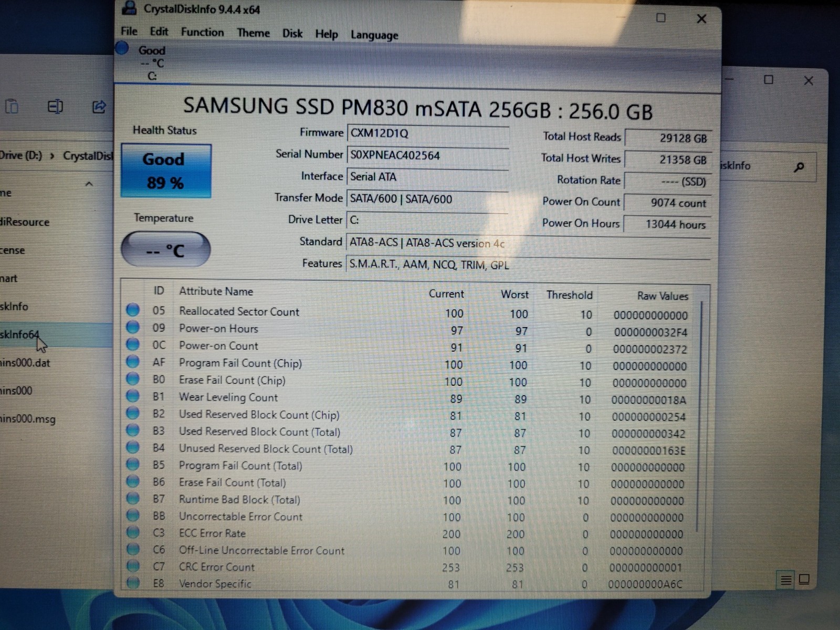The image size is (840, 630).
Task: Click the Threshold column header
Action: point(570,295)
